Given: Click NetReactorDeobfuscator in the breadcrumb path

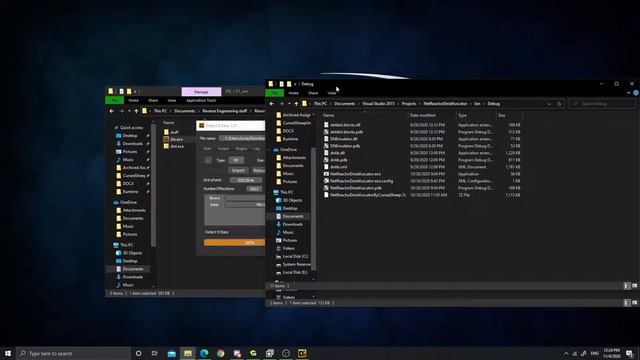Looking at the screenshot, I should (445, 104).
